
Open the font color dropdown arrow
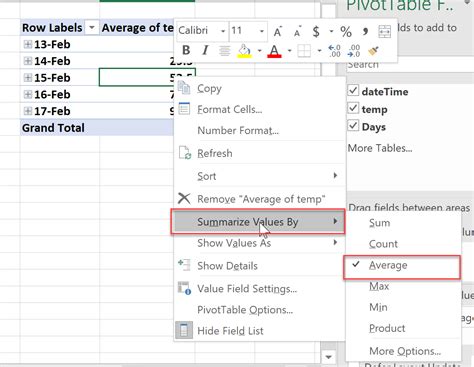(x=289, y=51)
